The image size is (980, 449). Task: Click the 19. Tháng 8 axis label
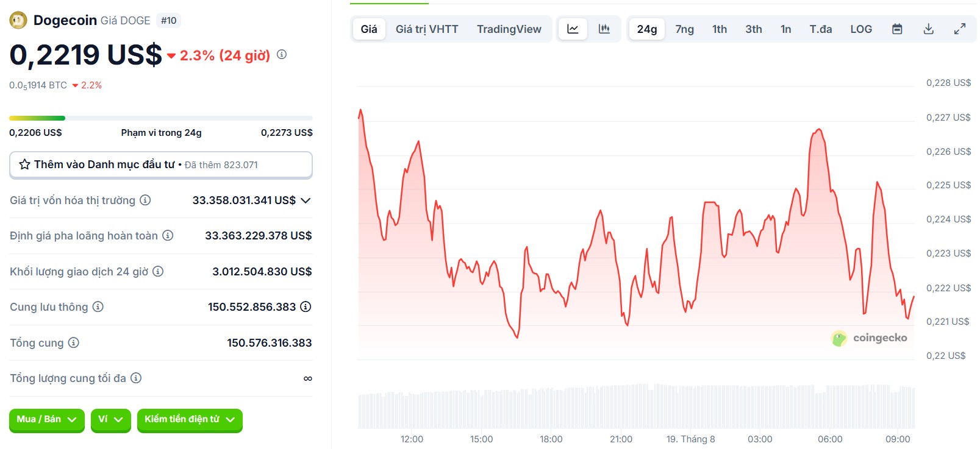690,439
